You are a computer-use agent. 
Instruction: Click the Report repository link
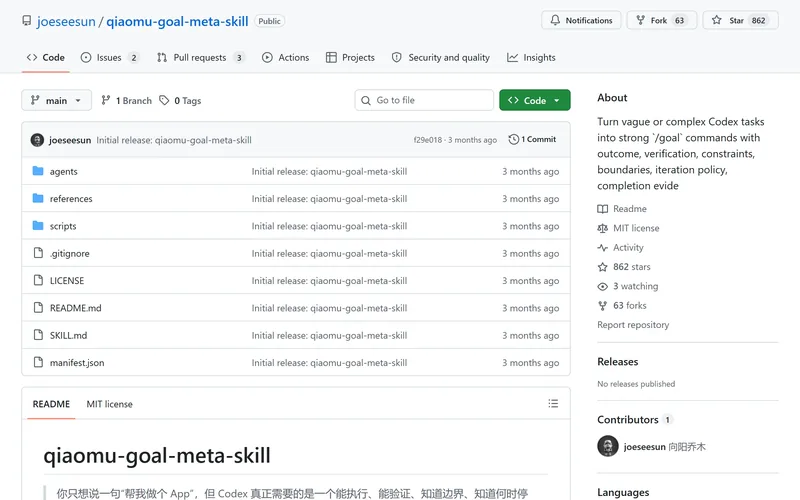(x=633, y=325)
